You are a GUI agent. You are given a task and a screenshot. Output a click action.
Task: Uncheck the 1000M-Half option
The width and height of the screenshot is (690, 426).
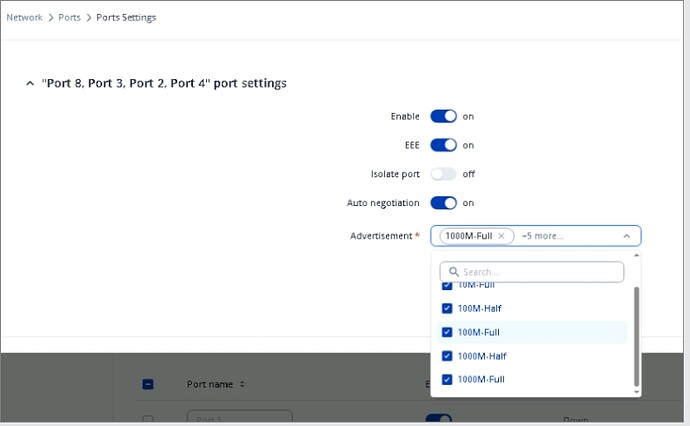tap(447, 356)
